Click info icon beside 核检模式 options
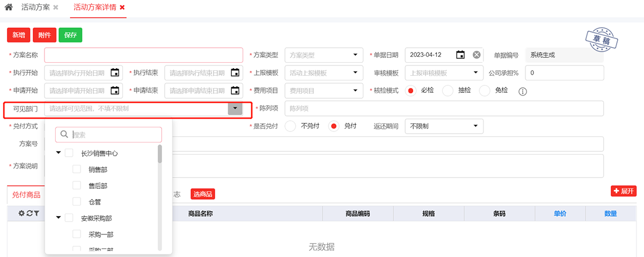Viewport: 644px width, 257px height. pos(523,91)
